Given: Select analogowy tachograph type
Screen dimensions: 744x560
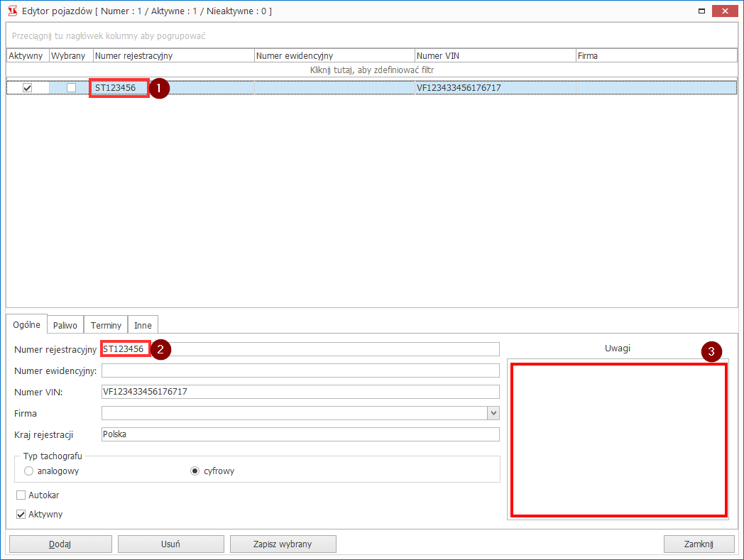Looking at the screenshot, I should pos(29,471).
